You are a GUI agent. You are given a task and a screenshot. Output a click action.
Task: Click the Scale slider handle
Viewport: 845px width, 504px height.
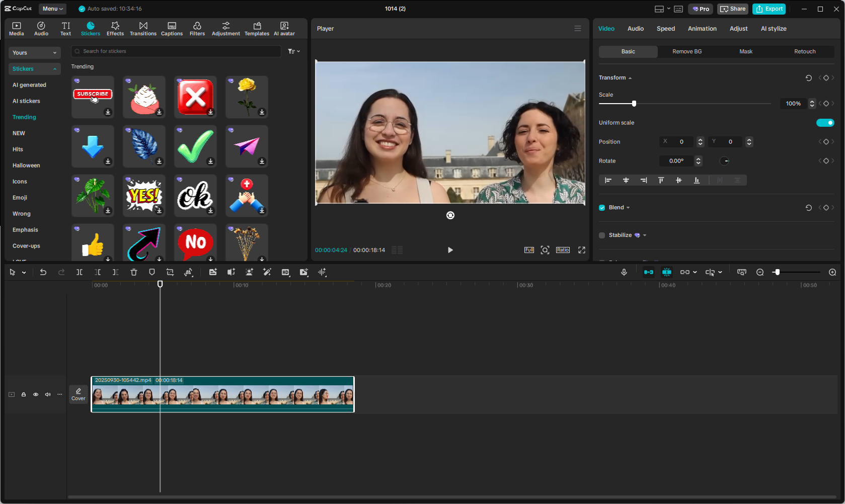coord(634,104)
